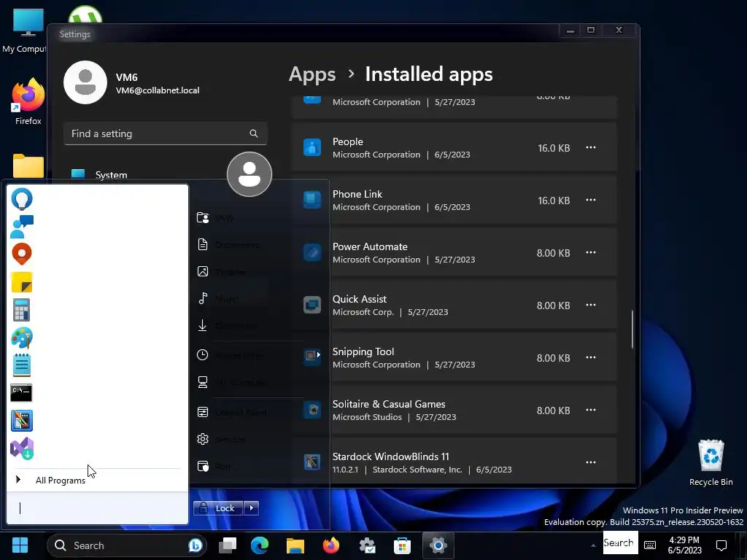Open the gear-with-checkmark taskbar app
This screenshot has height=560, width=747.
[367, 545]
